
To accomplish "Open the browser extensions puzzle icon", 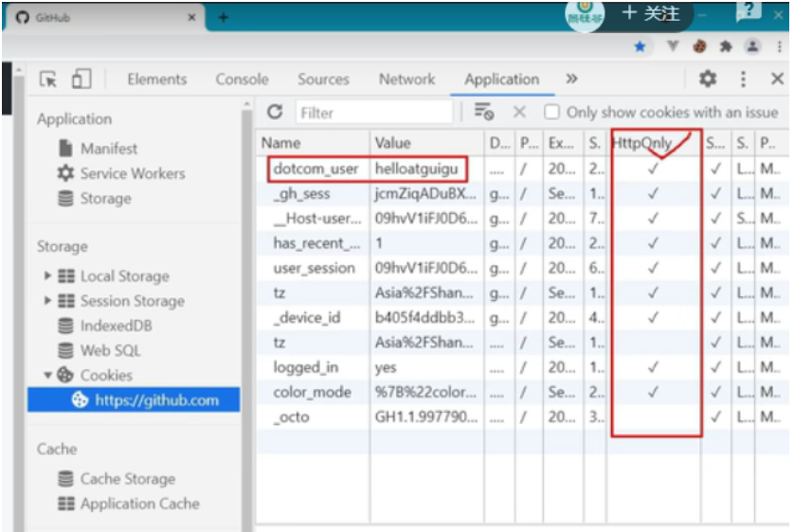I will 726,45.
